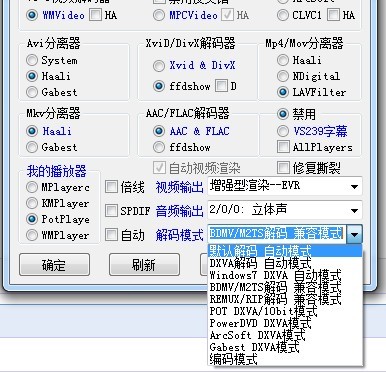Tick the 倍线 checkbox

coord(111,187)
